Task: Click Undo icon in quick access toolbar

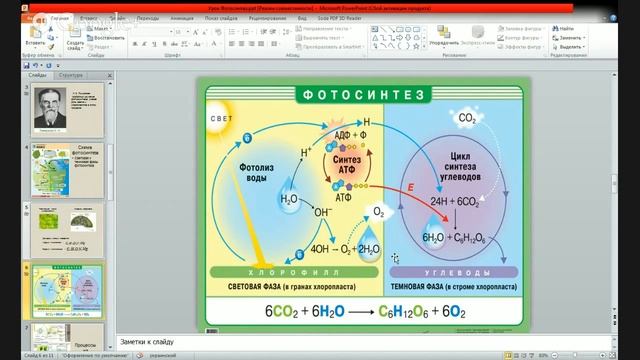Action: [36, 66]
